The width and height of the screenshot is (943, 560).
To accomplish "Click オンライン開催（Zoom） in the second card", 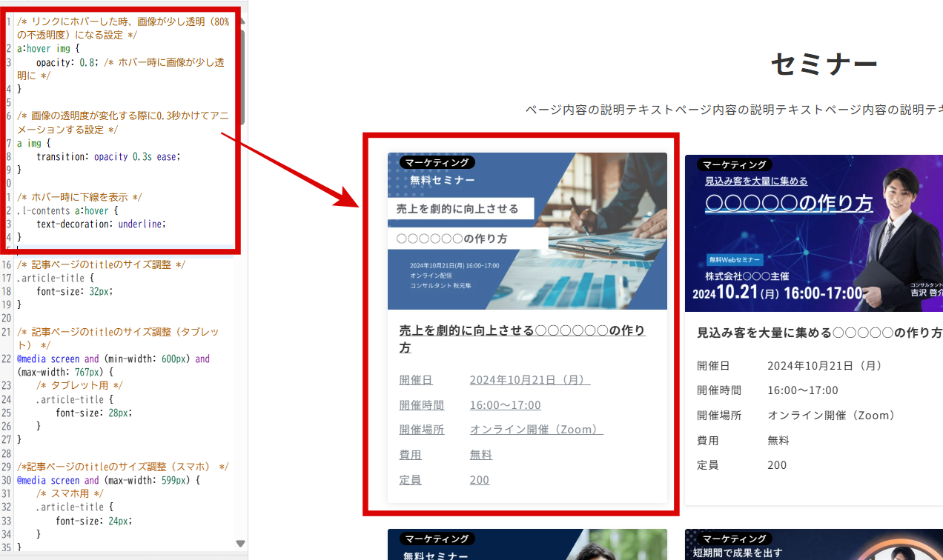I will pyautogui.click(x=832, y=416).
